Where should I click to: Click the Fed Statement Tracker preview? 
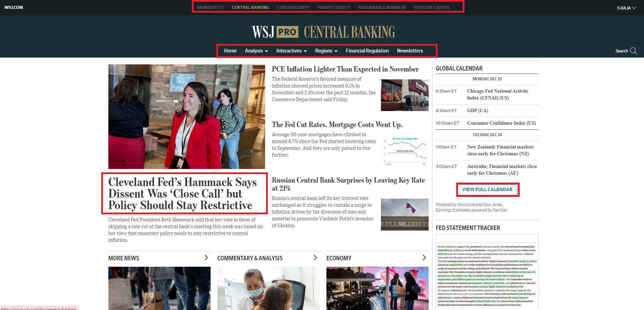point(487,273)
